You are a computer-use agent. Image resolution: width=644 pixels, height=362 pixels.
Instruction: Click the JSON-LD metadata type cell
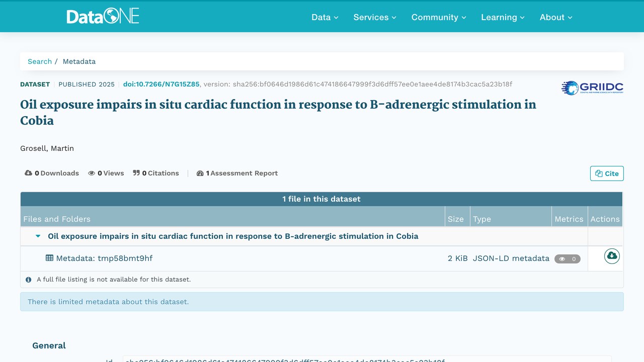pos(511,258)
